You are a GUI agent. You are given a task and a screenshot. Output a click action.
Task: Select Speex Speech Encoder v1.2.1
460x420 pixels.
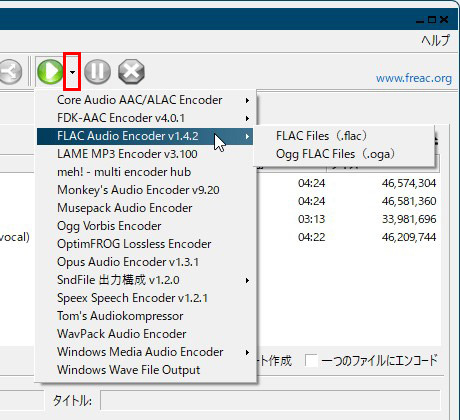(145, 298)
